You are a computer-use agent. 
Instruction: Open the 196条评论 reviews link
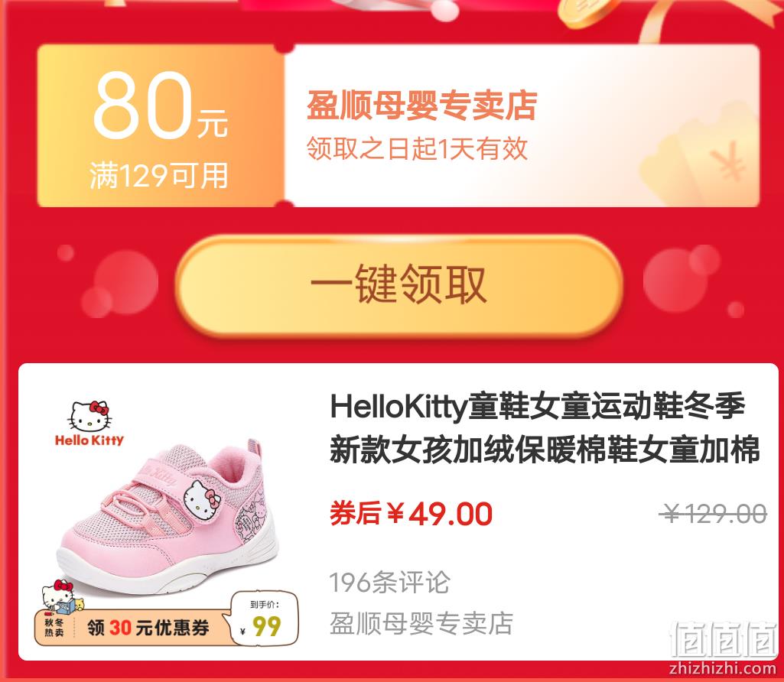[389, 583]
